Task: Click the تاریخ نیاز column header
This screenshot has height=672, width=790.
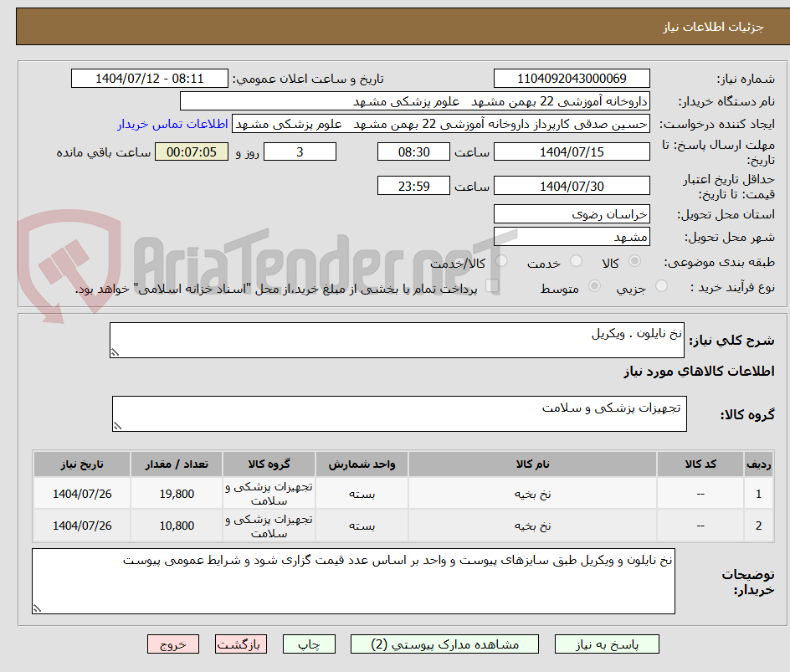Action: pyautogui.click(x=81, y=464)
